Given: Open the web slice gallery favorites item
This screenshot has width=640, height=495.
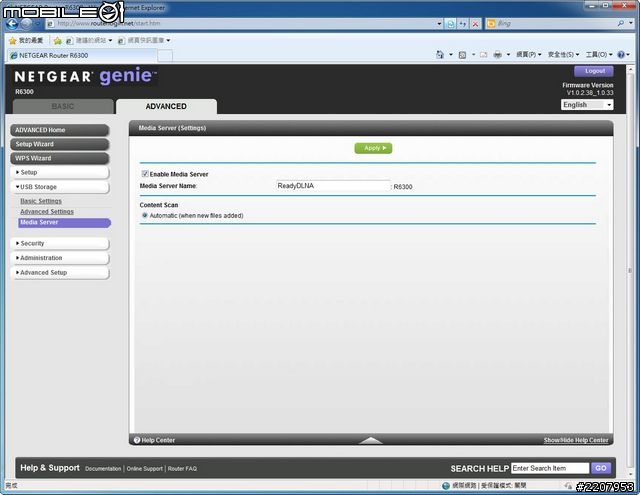Looking at the screenshot, I should 144,40.
